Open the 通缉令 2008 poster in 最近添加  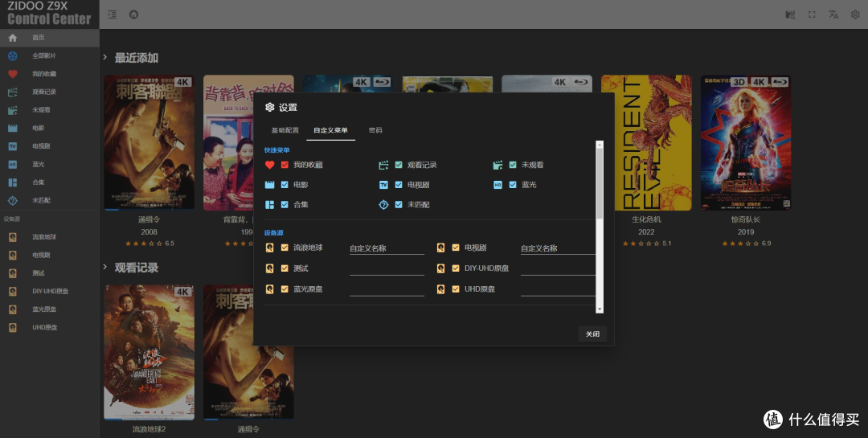tap(149, 143)
